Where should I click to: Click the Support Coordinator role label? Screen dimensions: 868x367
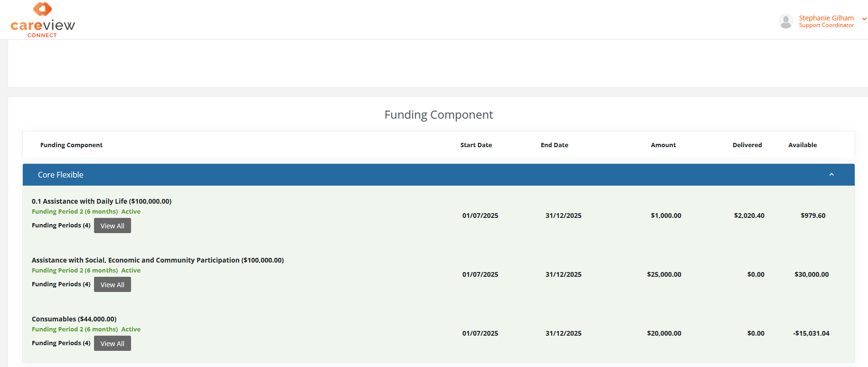click(826, 26)
